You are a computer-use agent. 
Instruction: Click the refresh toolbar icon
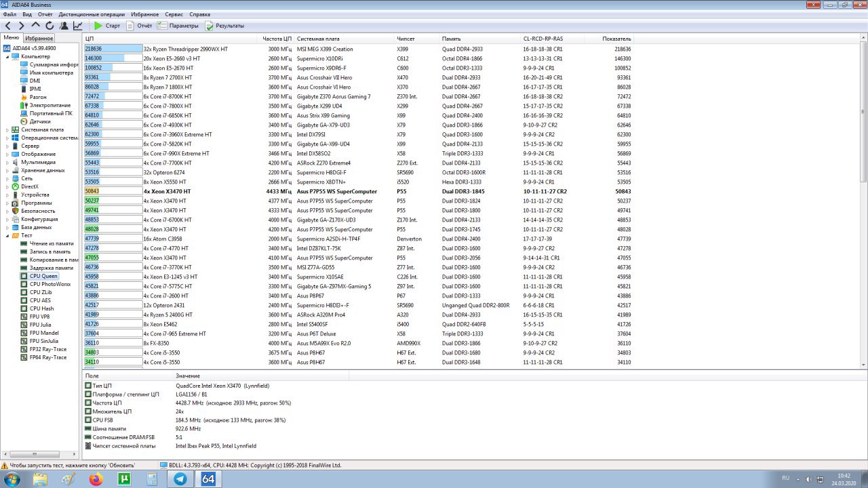pos(50,26)
